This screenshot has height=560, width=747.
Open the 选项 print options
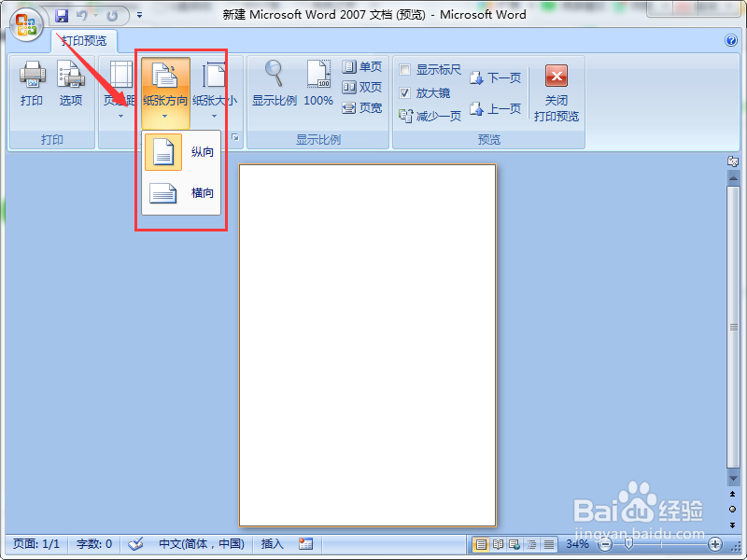(x=71, y=83)
